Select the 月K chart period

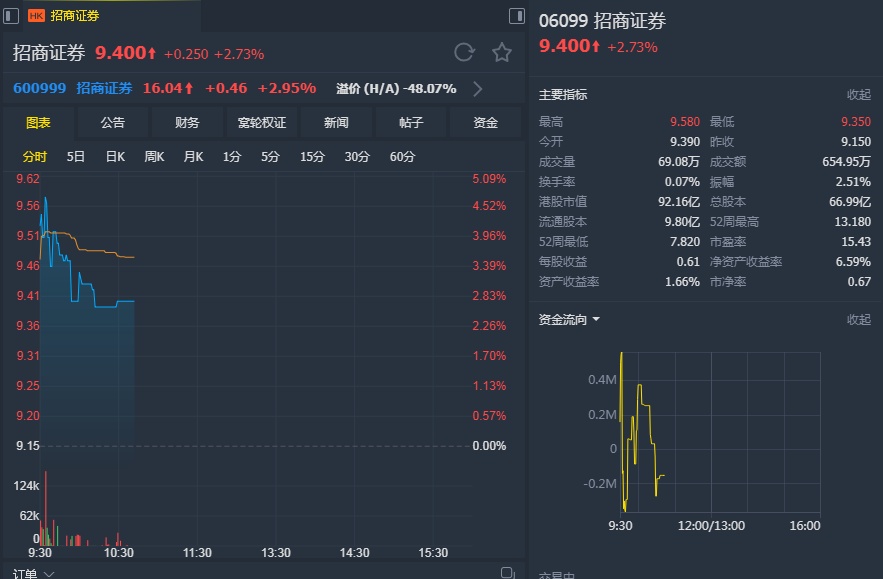pyautogui.click(x=193, y=157)
